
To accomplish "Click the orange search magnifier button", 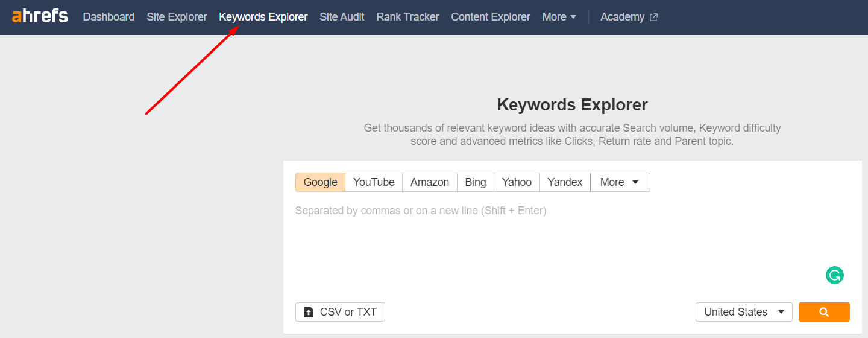I will click(x=824, y=312).
